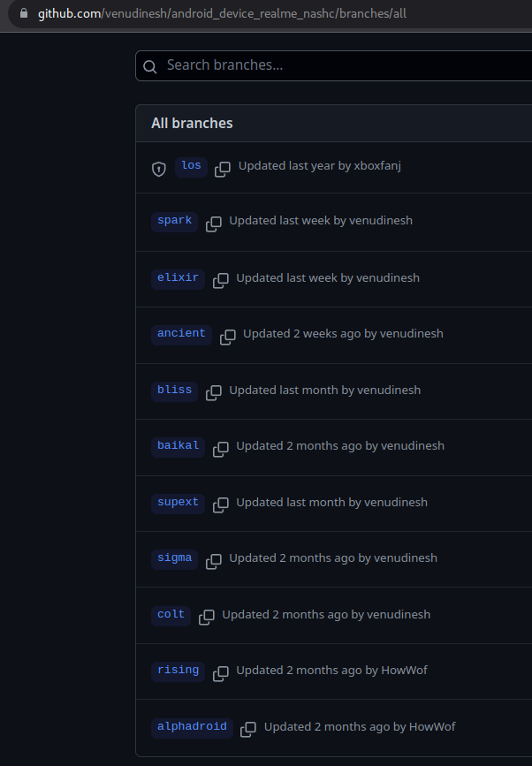Open the "los" branch

point(191,166)
